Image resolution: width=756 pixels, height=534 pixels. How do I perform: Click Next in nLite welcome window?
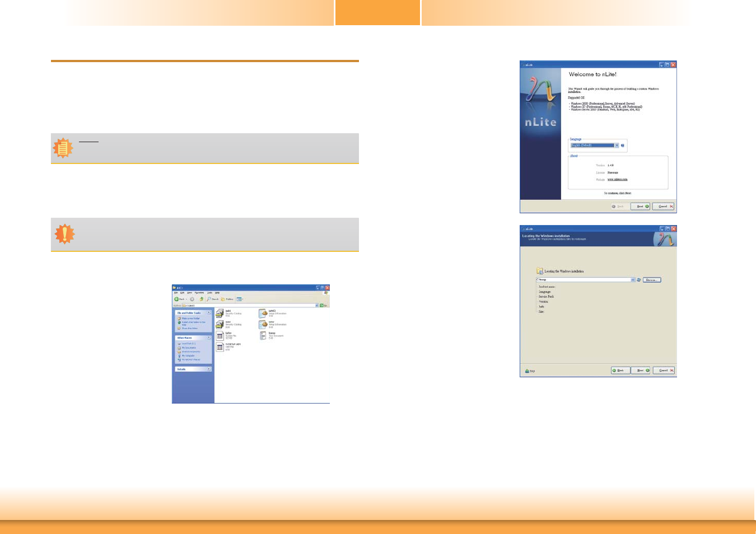[x=640, y=207]
